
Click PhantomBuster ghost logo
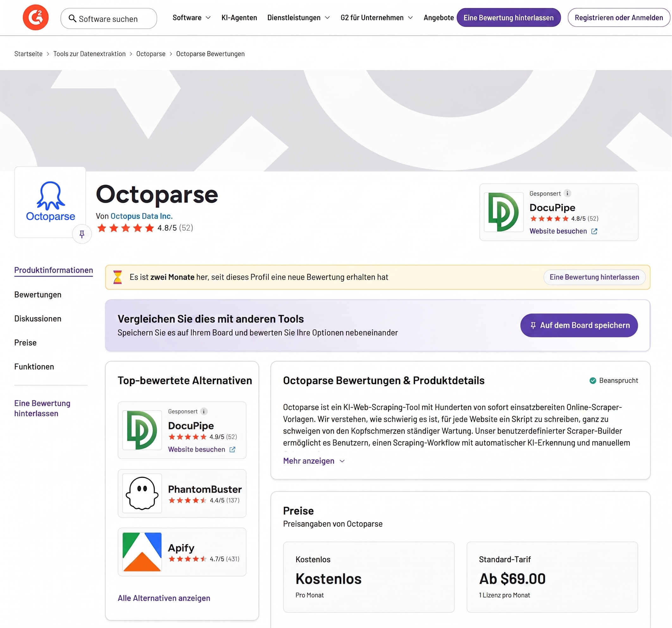(x=142, y=493)
